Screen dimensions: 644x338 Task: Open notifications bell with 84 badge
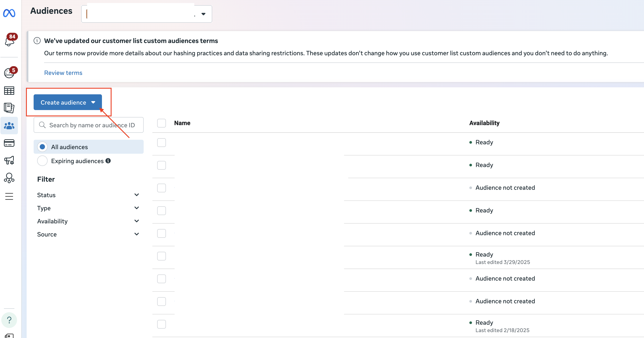click(x=10, y=40)
